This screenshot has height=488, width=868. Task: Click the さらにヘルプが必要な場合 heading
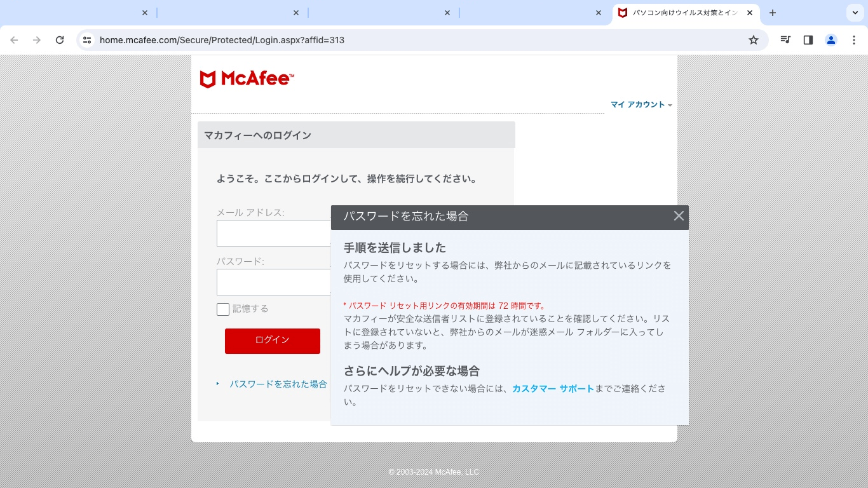[412, 371]
